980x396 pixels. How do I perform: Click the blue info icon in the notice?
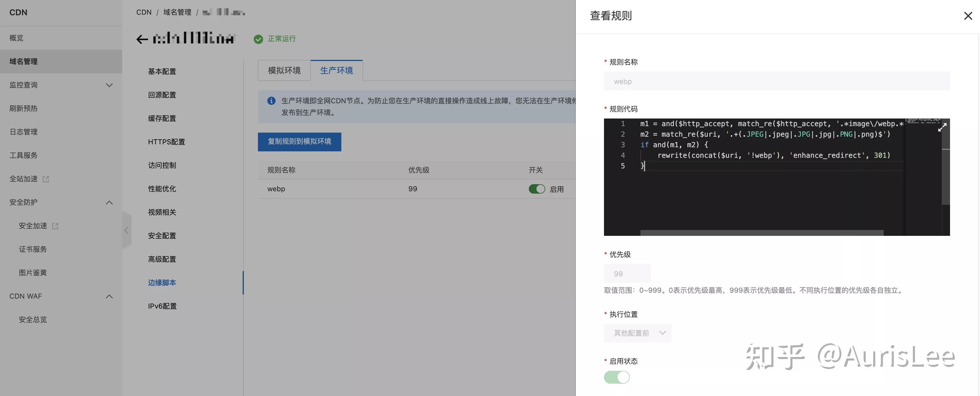[x=271, y=101]
